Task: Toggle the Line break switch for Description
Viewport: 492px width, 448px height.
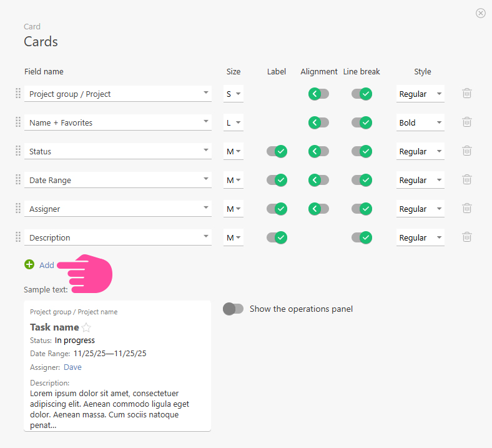Action: 362,237
